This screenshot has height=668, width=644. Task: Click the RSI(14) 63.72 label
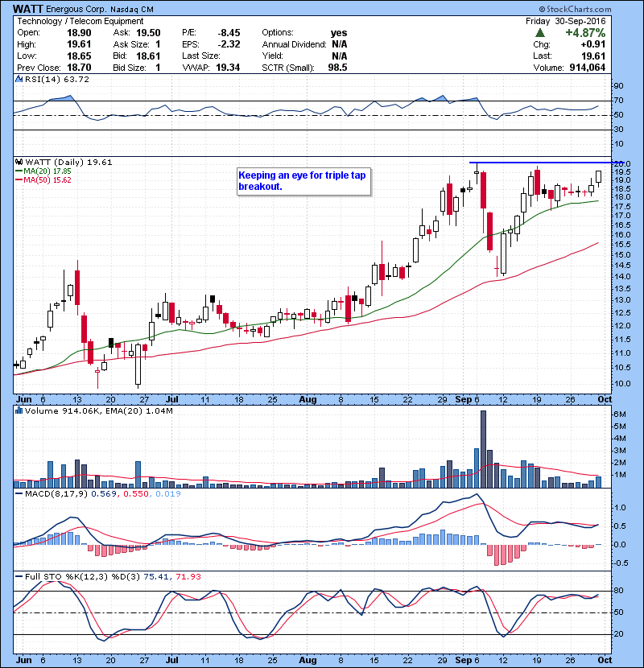pyautogui.click(x=57, y=79)
